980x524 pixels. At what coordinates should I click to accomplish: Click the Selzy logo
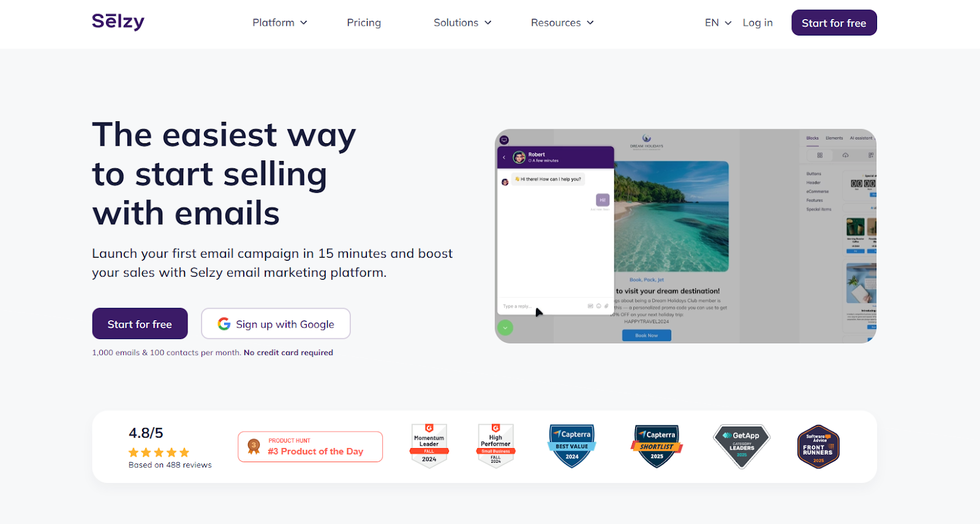click(x=118, y=21)
